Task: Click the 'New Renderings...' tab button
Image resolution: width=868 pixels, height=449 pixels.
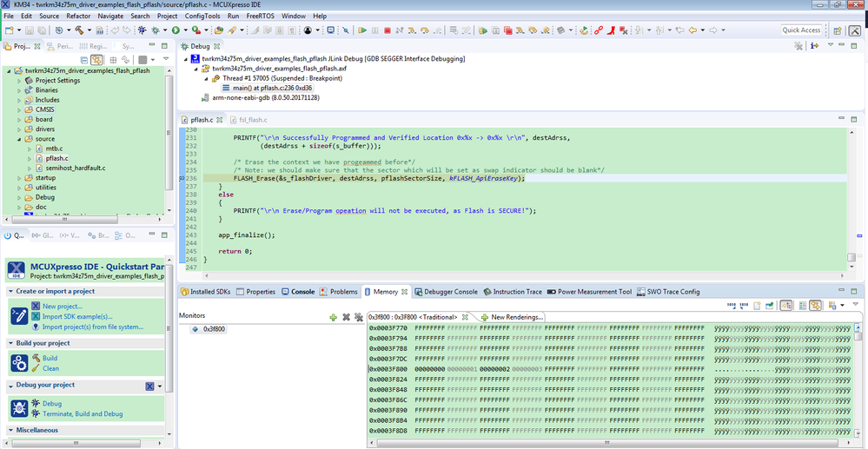Action: [x=512, y=317]
